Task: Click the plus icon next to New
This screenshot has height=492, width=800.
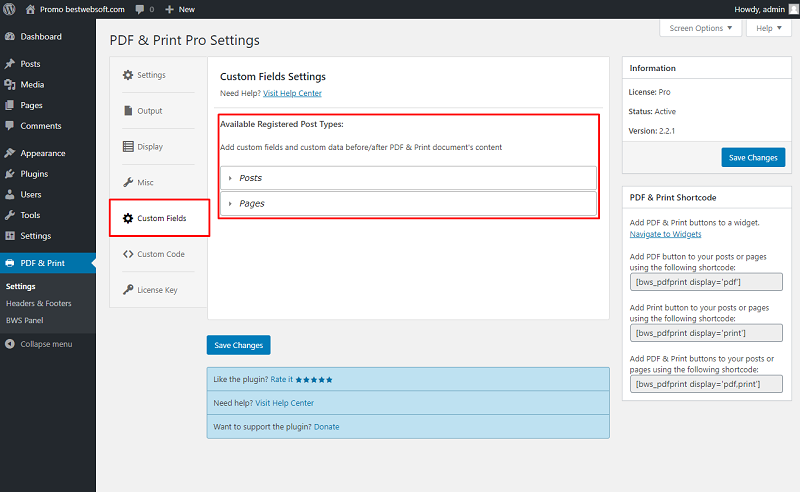Action: pos(169,9)
